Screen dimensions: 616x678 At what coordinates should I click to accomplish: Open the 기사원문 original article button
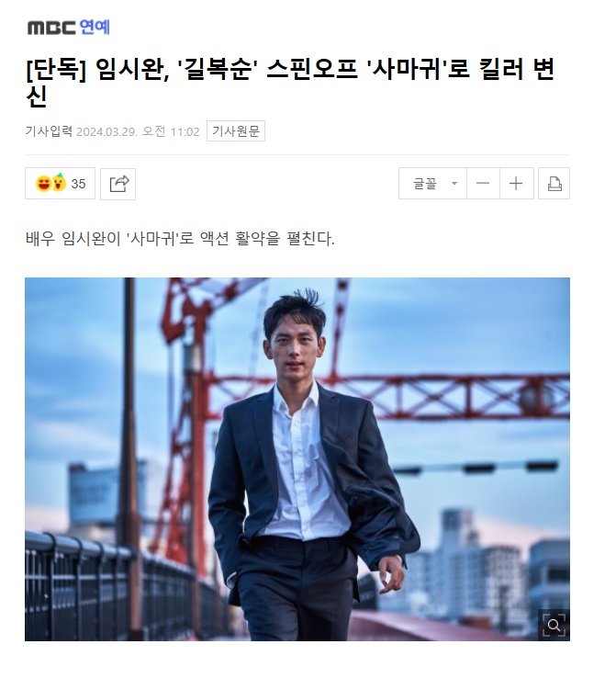(236, 131)
